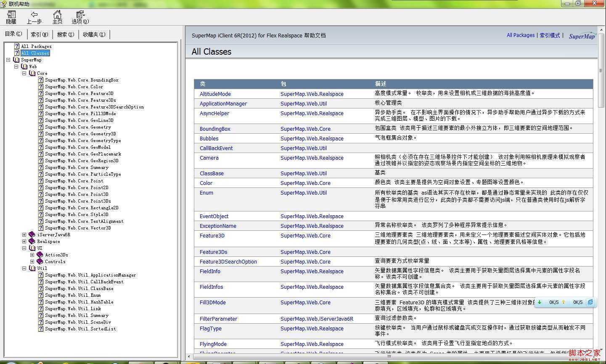Click the Web book icon in tree
The height and width of the screenshot is (364, 606).
(24, 66)
